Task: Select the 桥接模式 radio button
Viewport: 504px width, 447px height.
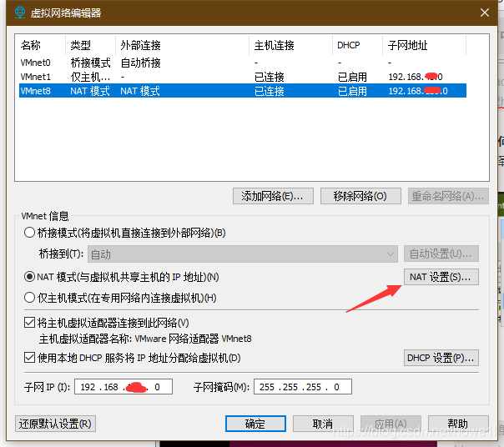Action: click(29, 233)
